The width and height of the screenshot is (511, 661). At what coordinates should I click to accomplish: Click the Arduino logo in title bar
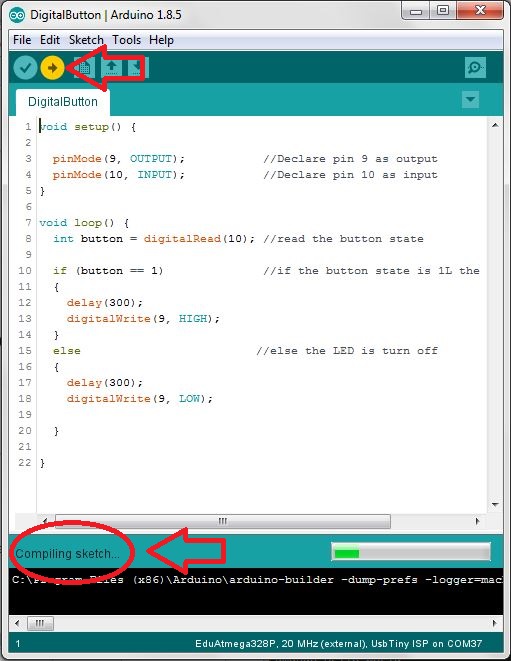pyautogui.click(x=17, y=15)
